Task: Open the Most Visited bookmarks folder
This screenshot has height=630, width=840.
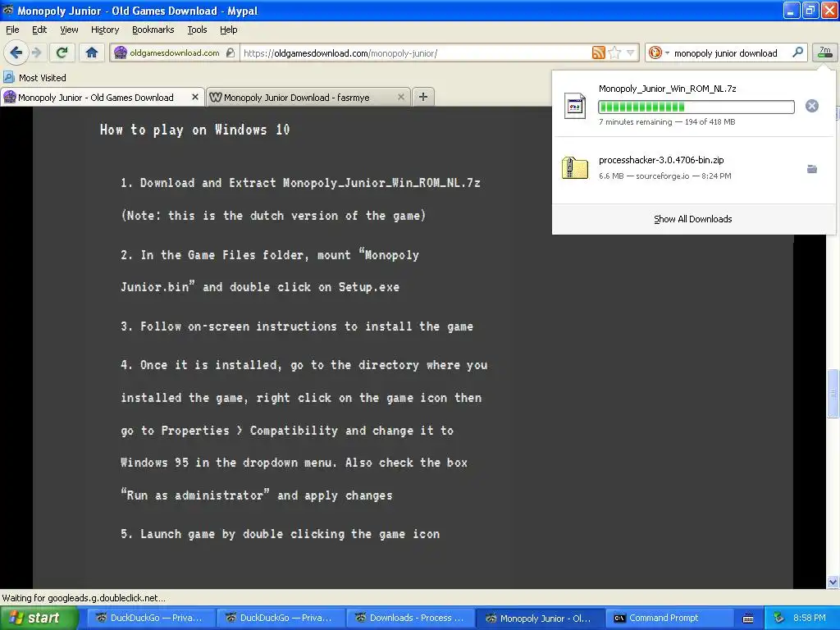Action: pyautogui.click(x=34, y=78)
